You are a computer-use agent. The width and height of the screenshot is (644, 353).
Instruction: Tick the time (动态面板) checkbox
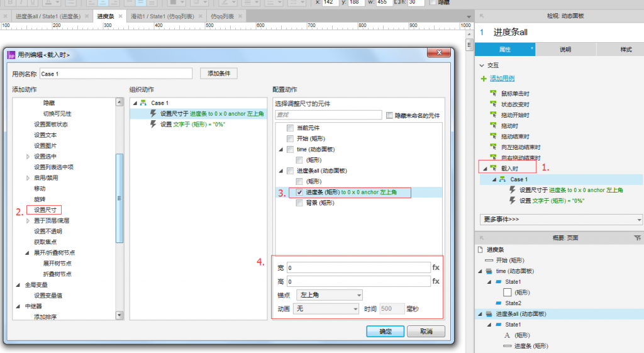(291, 149)
